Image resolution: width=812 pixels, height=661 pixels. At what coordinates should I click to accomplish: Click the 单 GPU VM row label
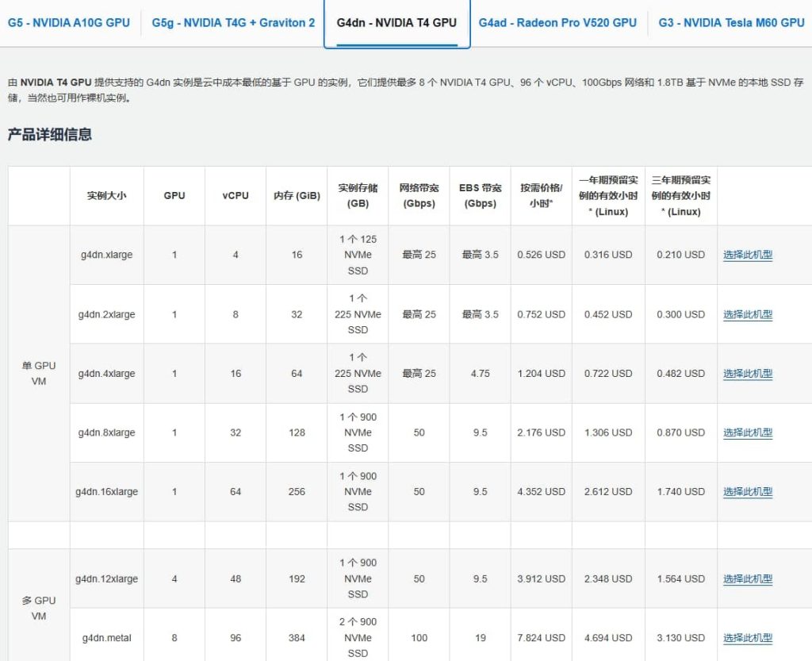tap(37, 373)
